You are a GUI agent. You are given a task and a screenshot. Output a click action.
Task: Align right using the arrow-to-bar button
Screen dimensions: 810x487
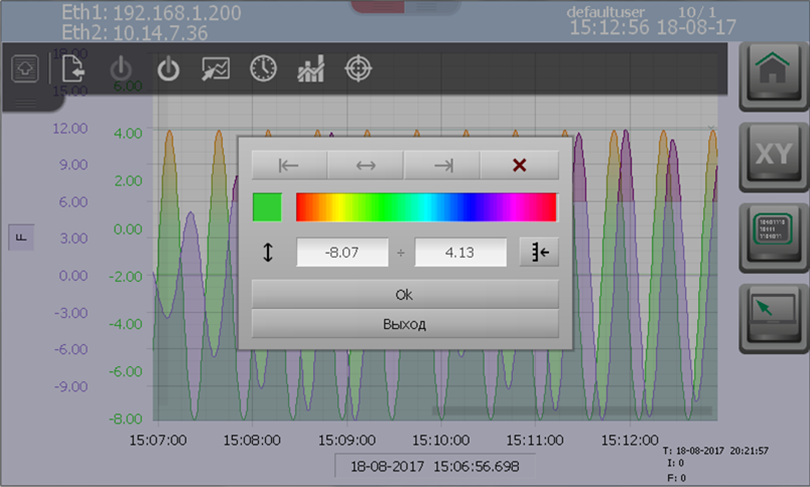tap(442, 165)
